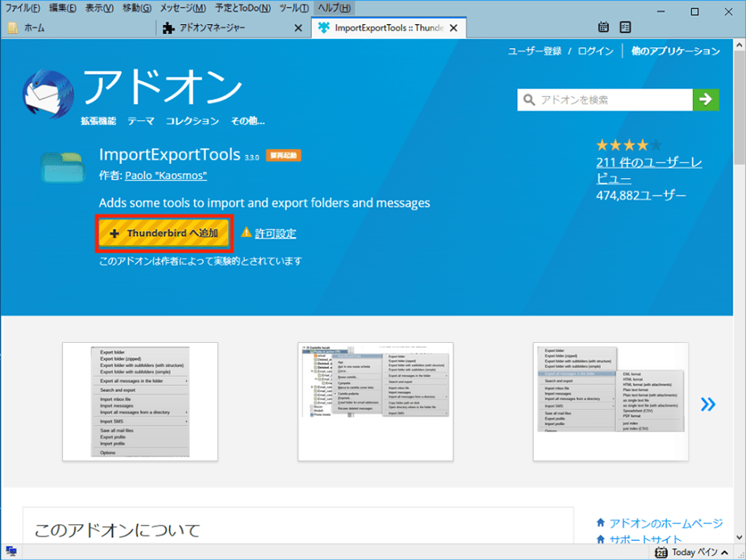This screenshot has width=746, height=560.
Task: Open the 移動(G) menu
Action: point(137,8)
